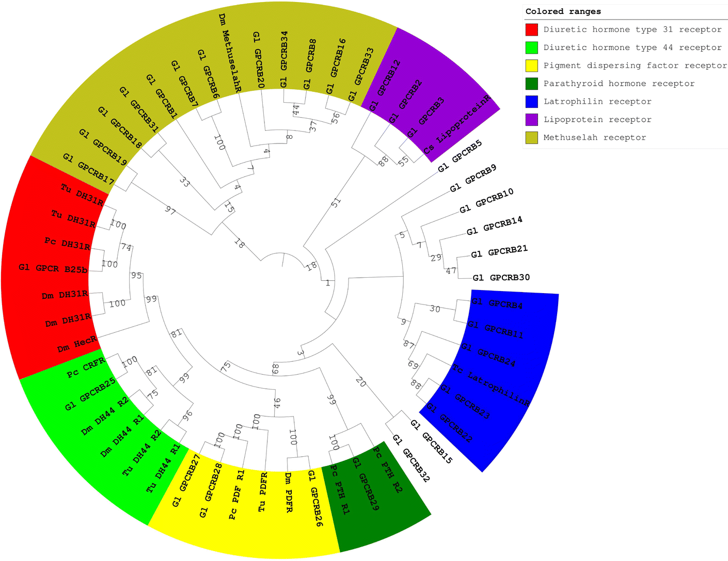Select 'Latrophilin receptor' legend text
Image resolution: width=728 pixels, height=561 pixels.
[x=597, y=102]
